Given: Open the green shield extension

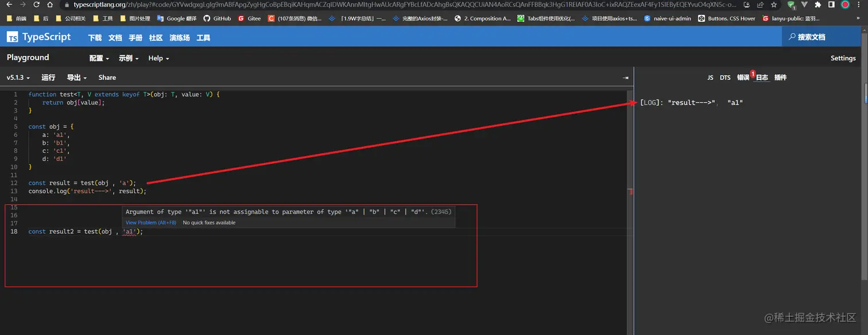Looking at the screenshot, I should pos(792,5).
